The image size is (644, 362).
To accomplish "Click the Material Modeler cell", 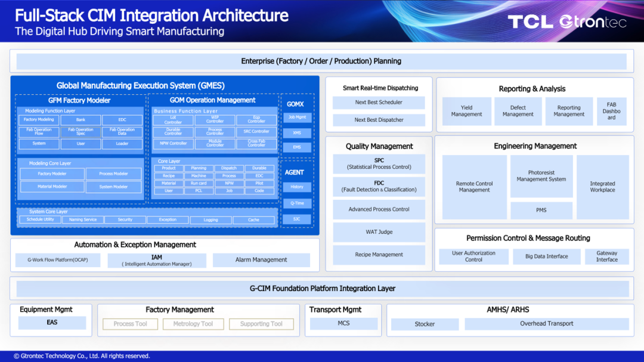I will [52, 187].
